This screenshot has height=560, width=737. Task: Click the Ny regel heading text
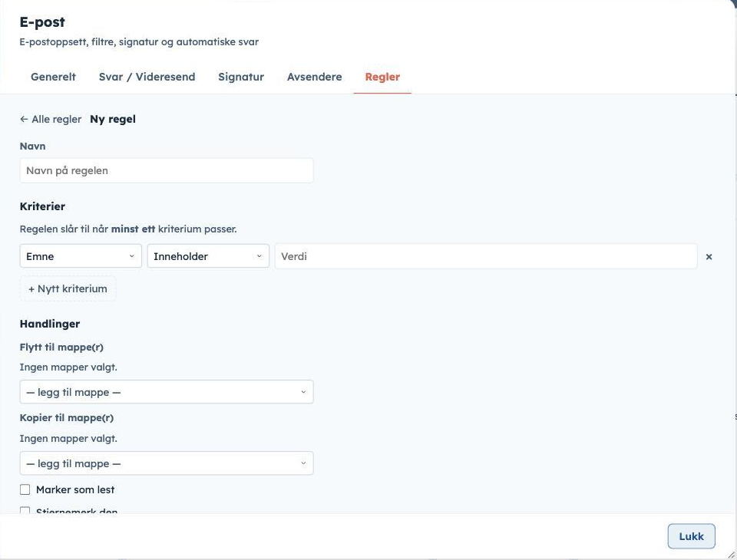click(x=113, y=120)
